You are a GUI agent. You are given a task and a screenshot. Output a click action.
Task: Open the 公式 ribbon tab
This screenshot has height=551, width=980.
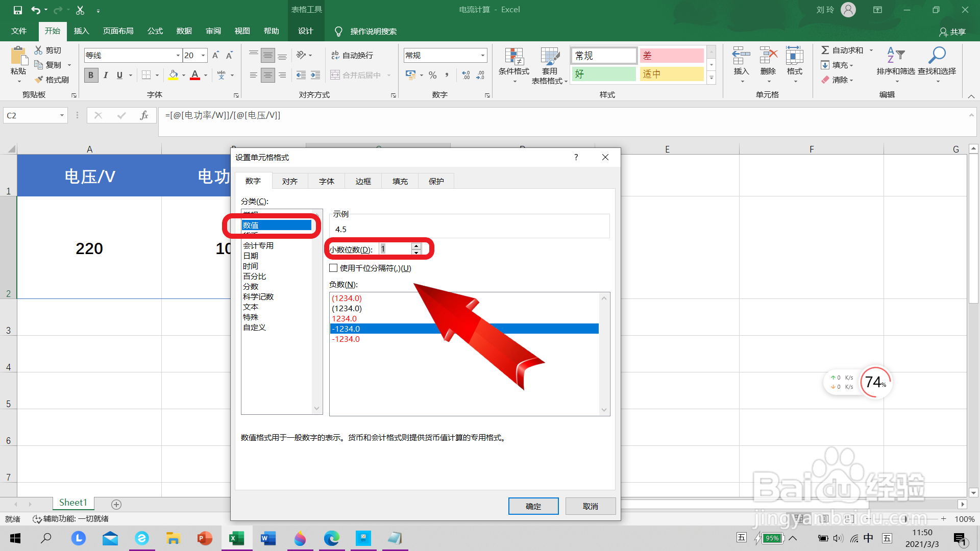(x=155, y=31)
